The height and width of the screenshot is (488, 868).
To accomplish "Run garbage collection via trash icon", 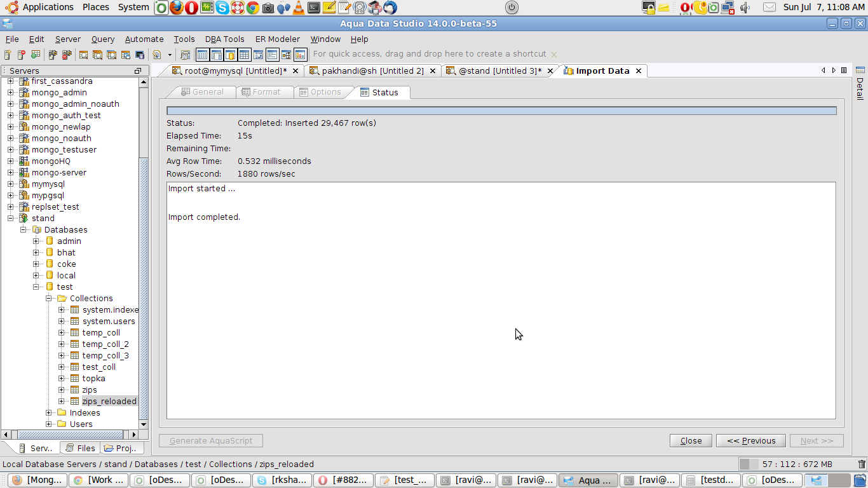I will (x=861, y=464).
